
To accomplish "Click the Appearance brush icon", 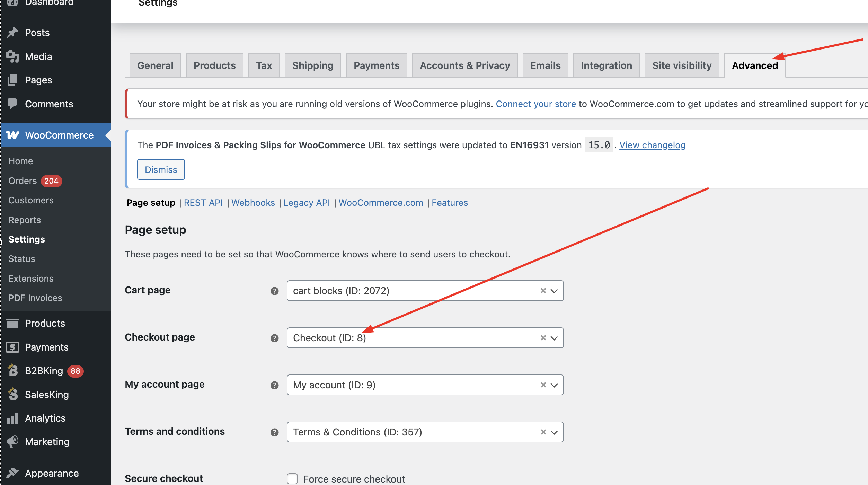I will pyautogui.click(x=12, y=473).
